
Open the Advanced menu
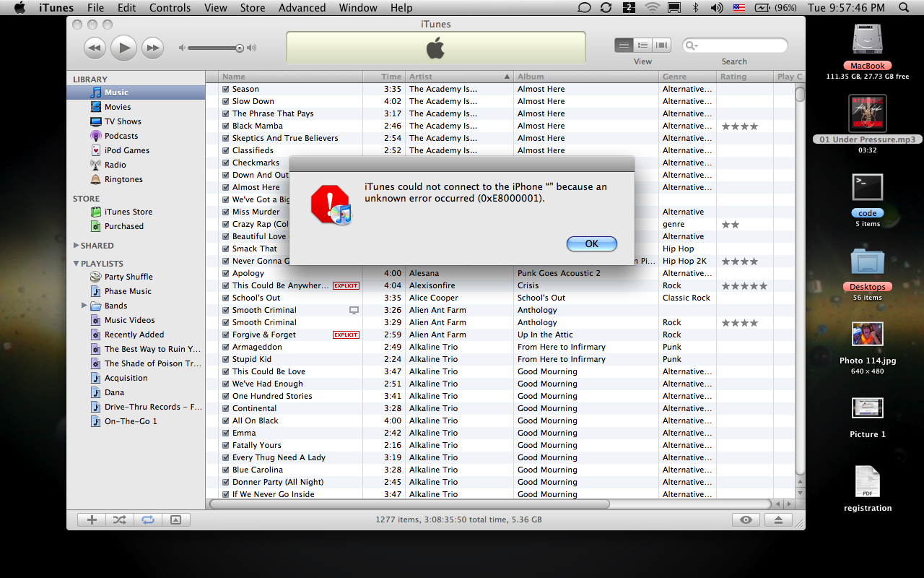point(302,8)
